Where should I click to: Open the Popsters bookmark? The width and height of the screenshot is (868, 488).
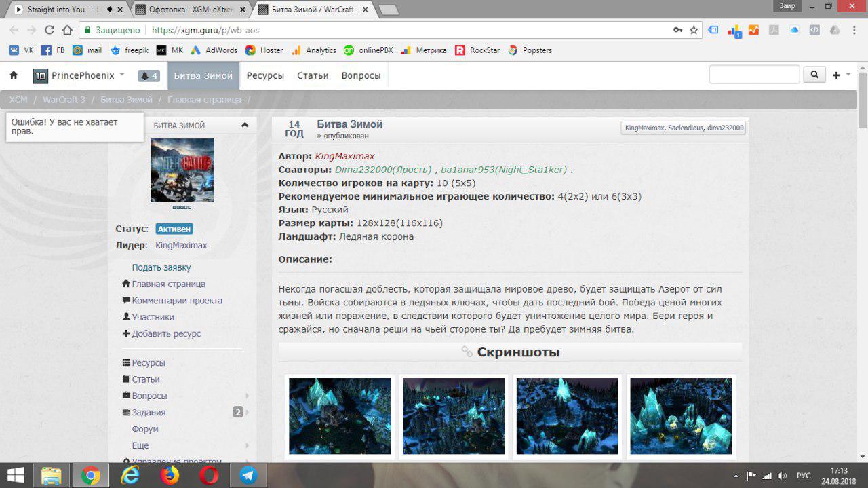coord(530,50)
